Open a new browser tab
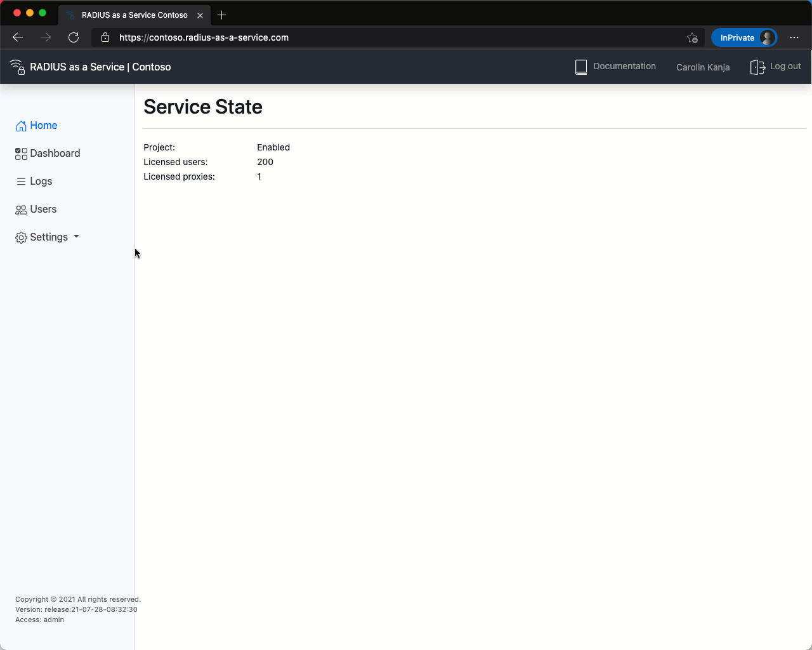 [221, 15]
